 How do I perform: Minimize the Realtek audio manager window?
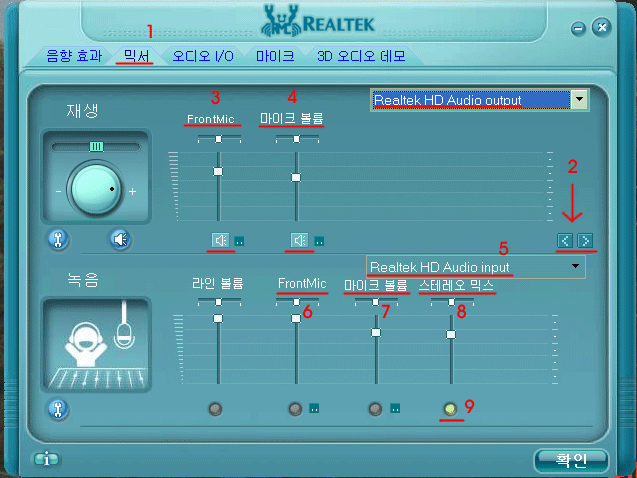click(578, 28)
